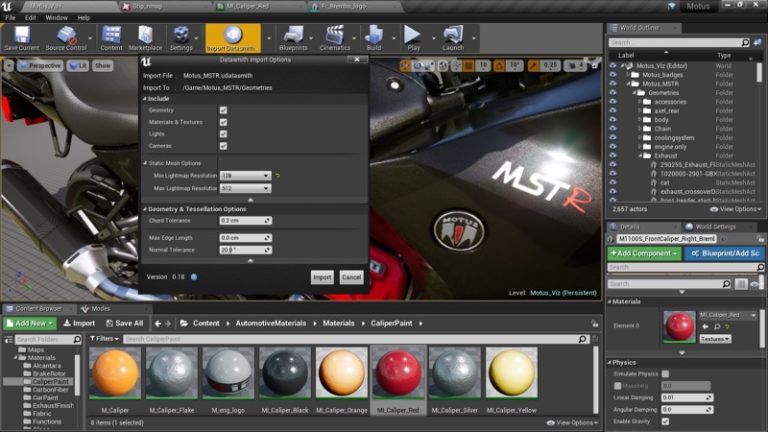The height and width of the screenshot is (432, 768).
Task: Click the Launch toolbar icon
Action: (453, 38)
